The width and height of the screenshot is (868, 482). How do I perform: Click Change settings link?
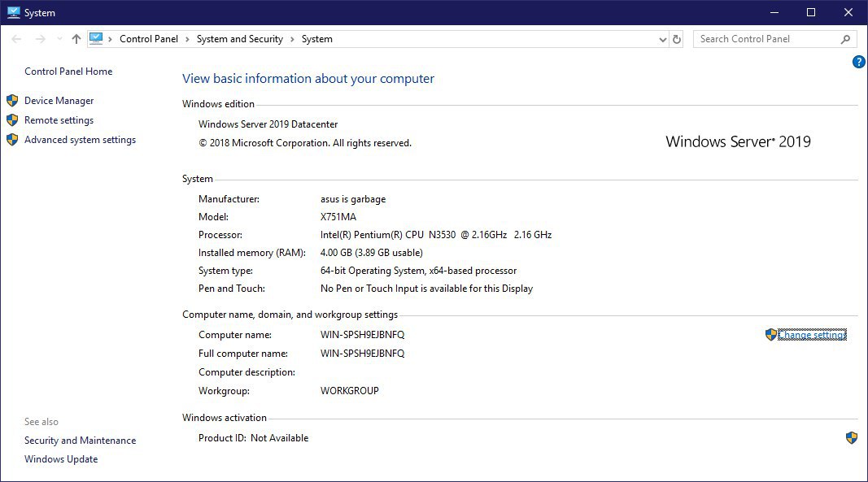812,335
